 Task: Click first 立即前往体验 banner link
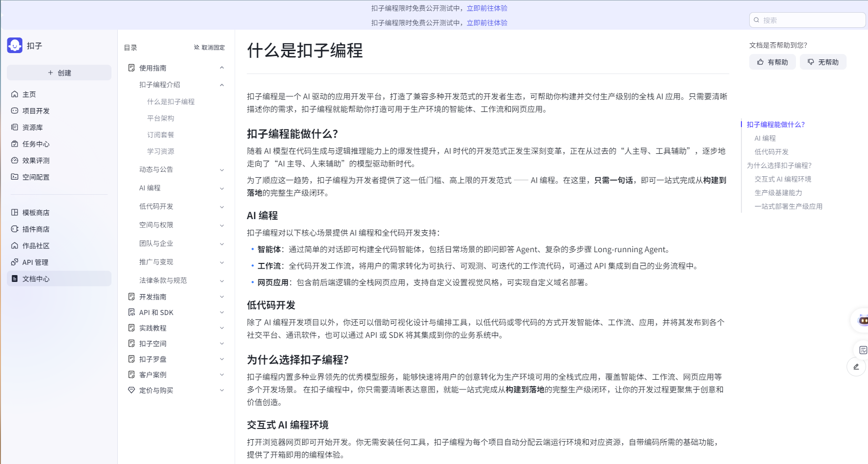(x=487, y=8)
